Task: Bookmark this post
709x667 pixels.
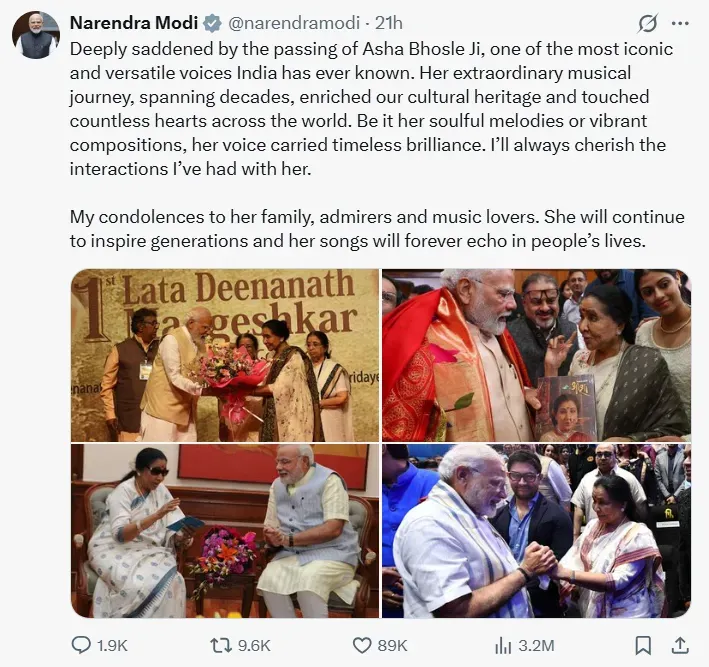Action: point(644,644)
